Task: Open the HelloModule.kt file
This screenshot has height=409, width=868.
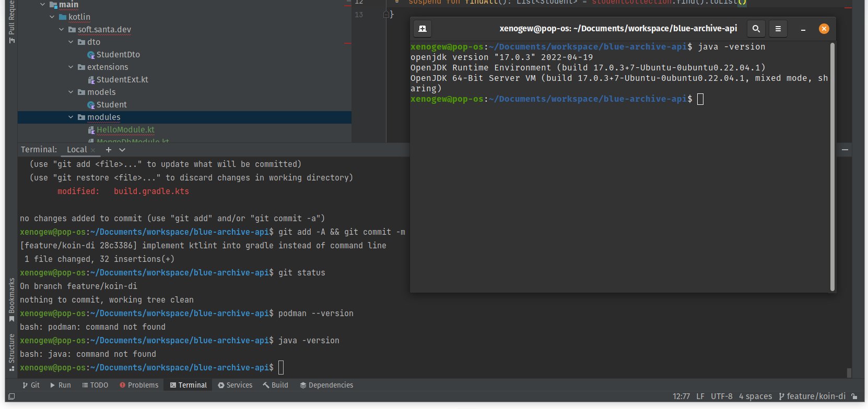Action: pyautogui.click(x=125, y=129)
